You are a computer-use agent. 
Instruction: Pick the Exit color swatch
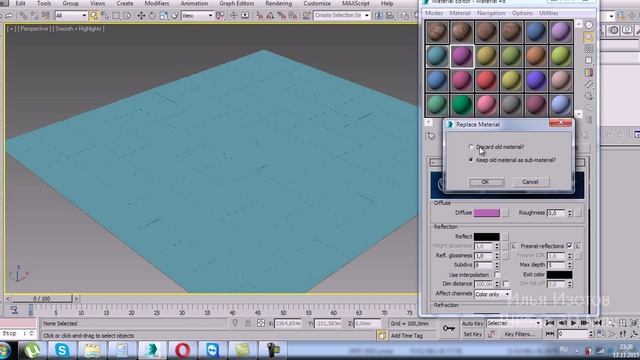(559, 275)
